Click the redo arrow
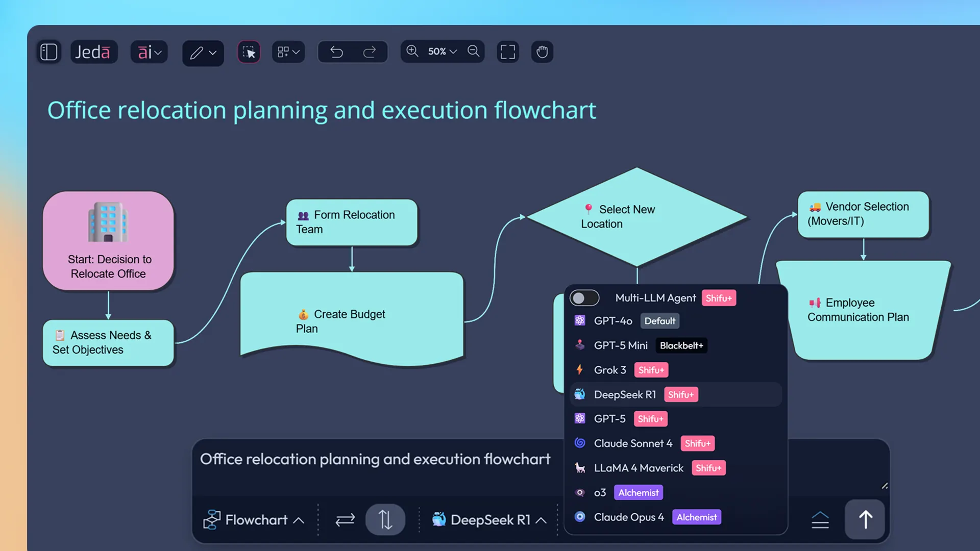This screenshot has height=551, width=980. [369, 52]
